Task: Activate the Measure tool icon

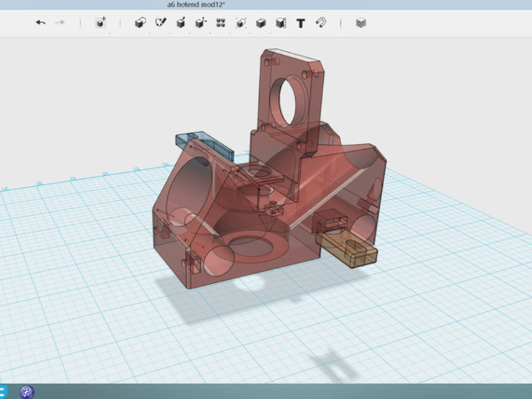Action: 281,23
